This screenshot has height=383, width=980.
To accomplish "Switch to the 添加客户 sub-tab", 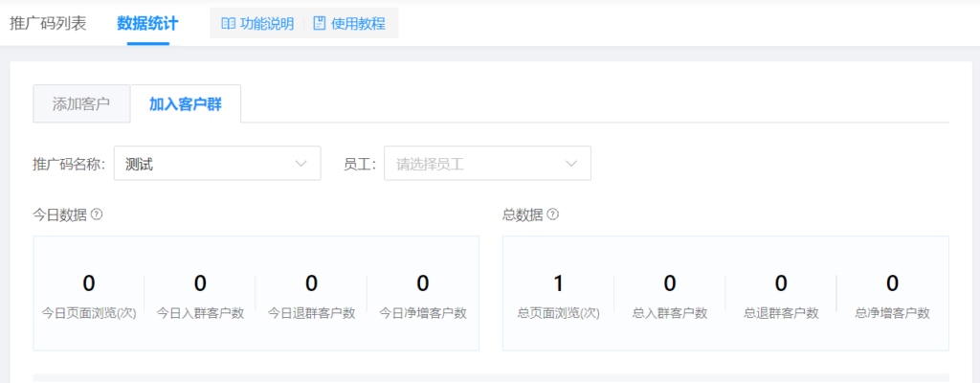I will [x=81, y=103].
